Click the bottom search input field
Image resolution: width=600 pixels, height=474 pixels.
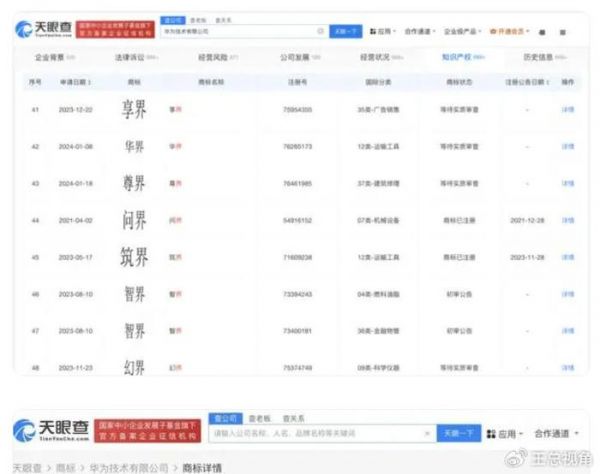pyautogui.click(x=320, y=434)
